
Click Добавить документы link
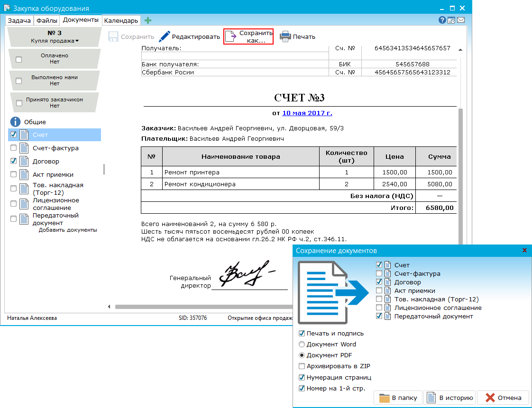click(68, 230)
